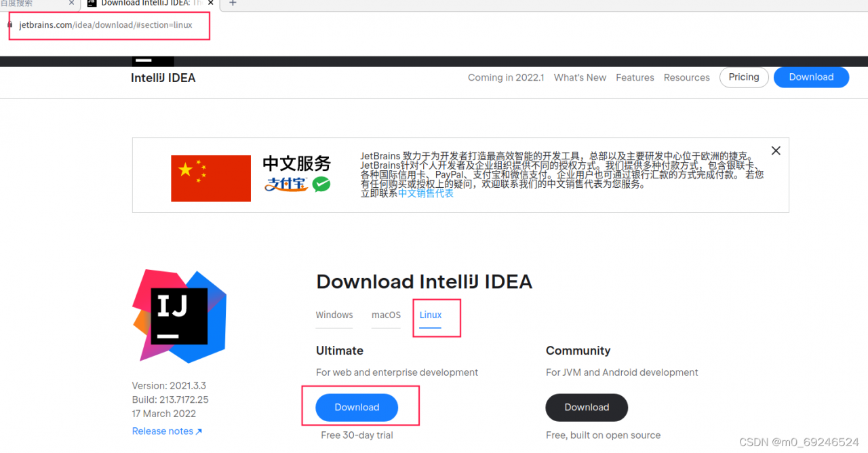Click the Community heading

point(578,351)
